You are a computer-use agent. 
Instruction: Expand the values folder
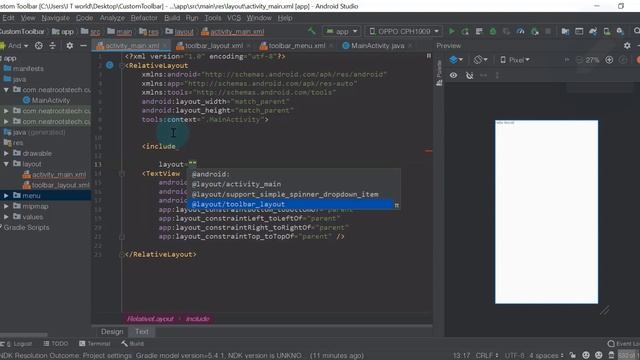6,217
